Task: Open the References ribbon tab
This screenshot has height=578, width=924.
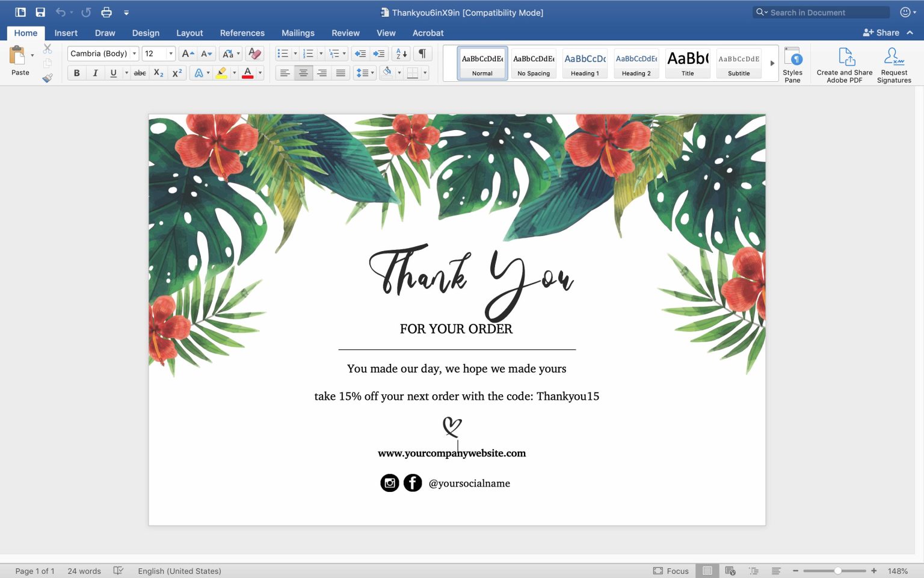Action: coord(242,33)
